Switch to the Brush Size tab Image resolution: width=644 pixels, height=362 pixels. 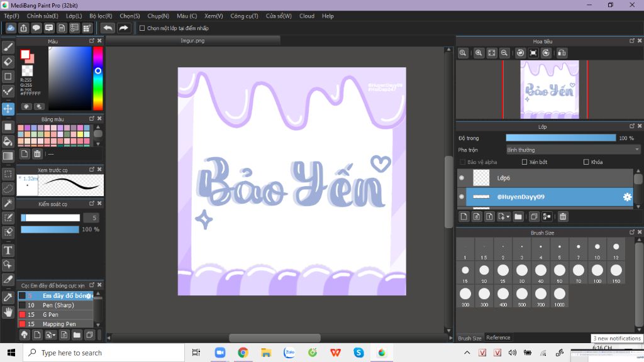(x=469, y=338)
